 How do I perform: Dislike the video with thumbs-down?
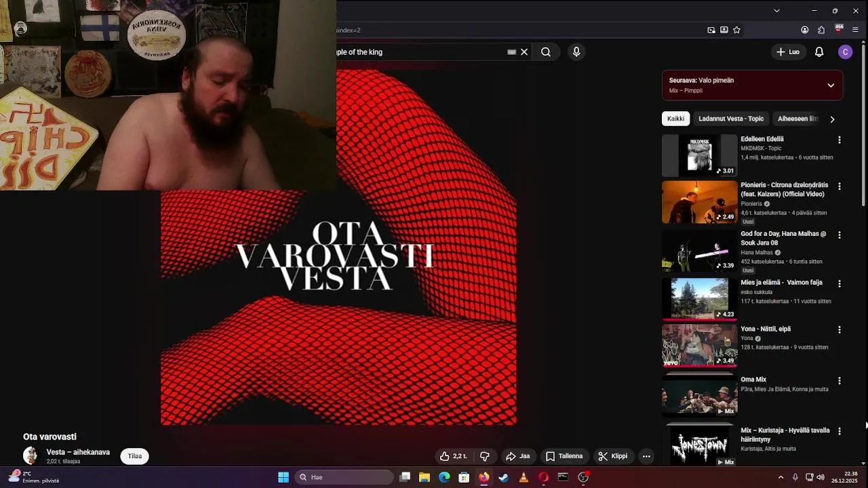point(485,456)
